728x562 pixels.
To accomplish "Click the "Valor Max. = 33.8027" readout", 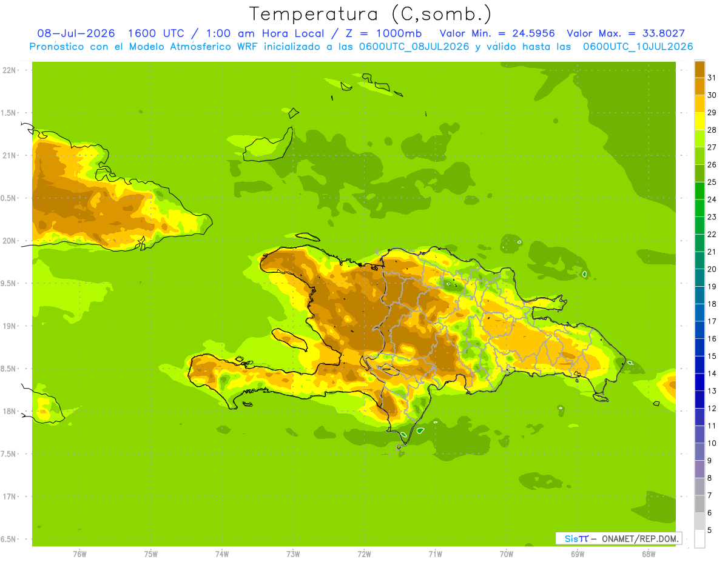I will (x=626, y=34).
